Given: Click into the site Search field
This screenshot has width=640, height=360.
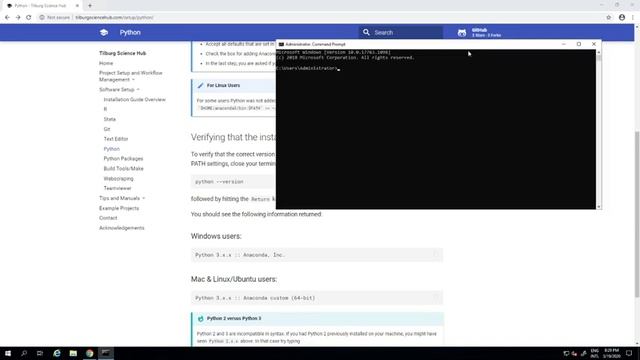Looking at the screenshot, I should 401,32.
